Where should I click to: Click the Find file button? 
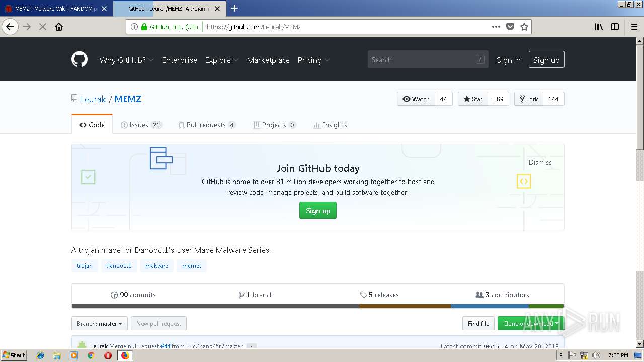click(x=478, y=323)
